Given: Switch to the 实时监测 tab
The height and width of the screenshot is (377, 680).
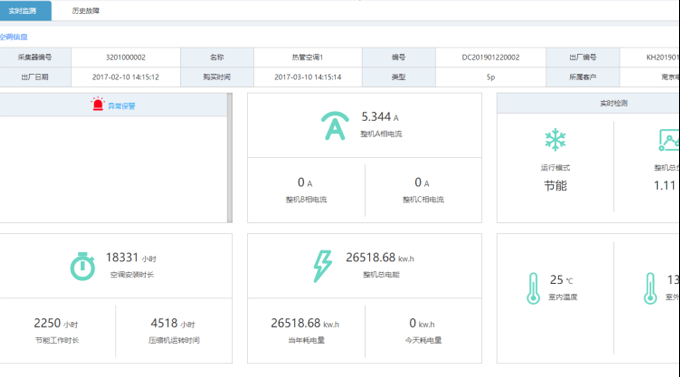Looking at the screenshot, I should (25, 11).
